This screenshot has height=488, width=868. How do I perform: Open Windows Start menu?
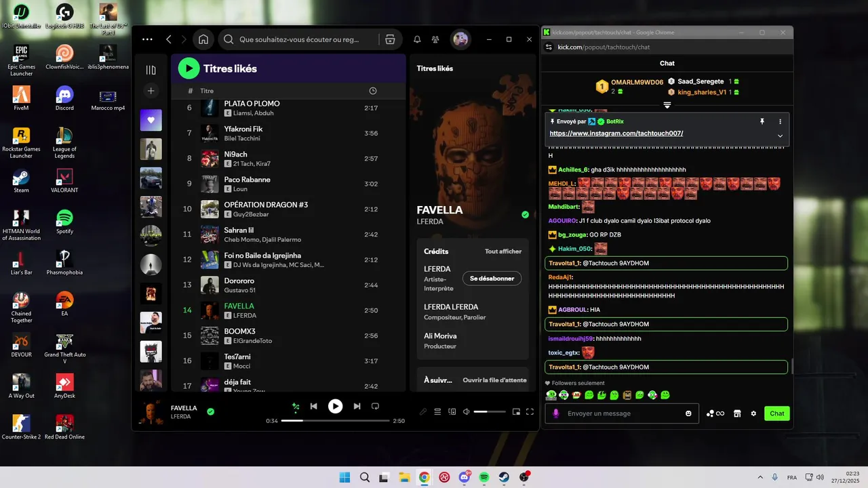coord(344,477)
